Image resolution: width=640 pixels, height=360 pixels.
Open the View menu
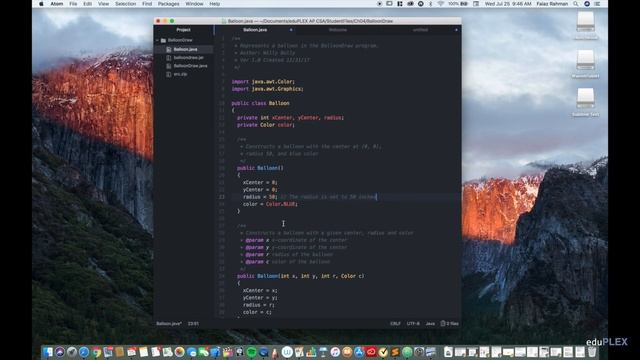coord(103,4)
